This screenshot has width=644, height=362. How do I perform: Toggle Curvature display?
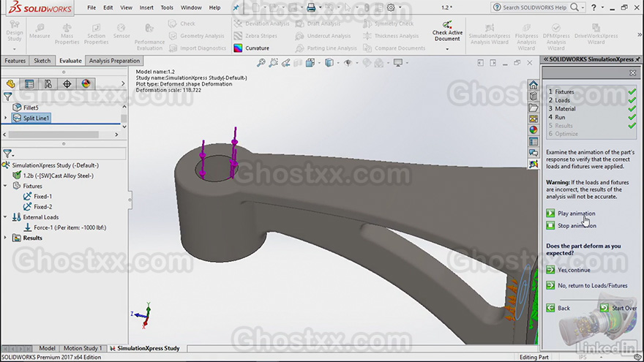[x=251, y=48]
